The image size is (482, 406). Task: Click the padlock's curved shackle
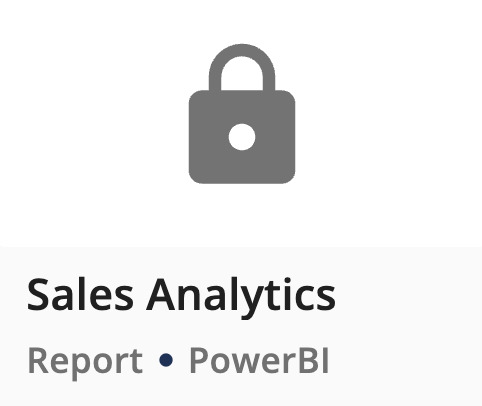242,67
